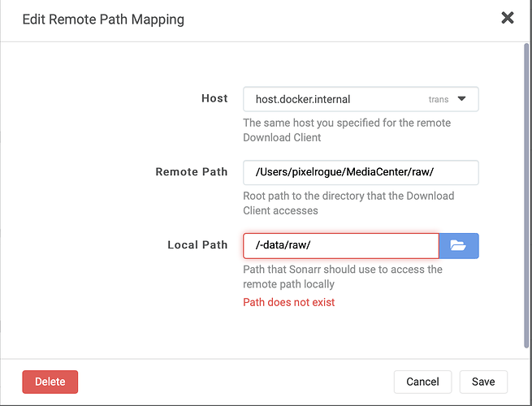Cancel editing the path mapping
This screenshot has width=532, height=406.
pyautogui.click(x=422, y=382)
